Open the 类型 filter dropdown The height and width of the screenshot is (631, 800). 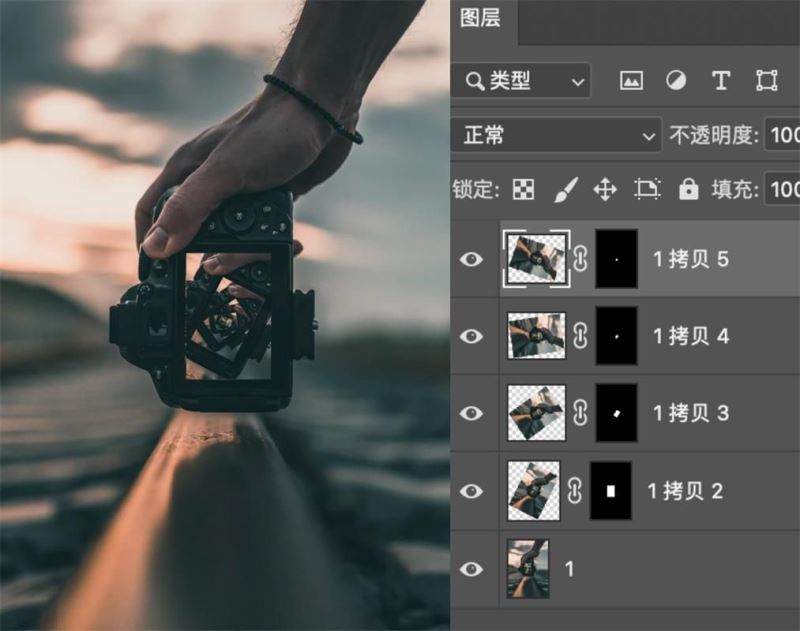click(521, 81)
